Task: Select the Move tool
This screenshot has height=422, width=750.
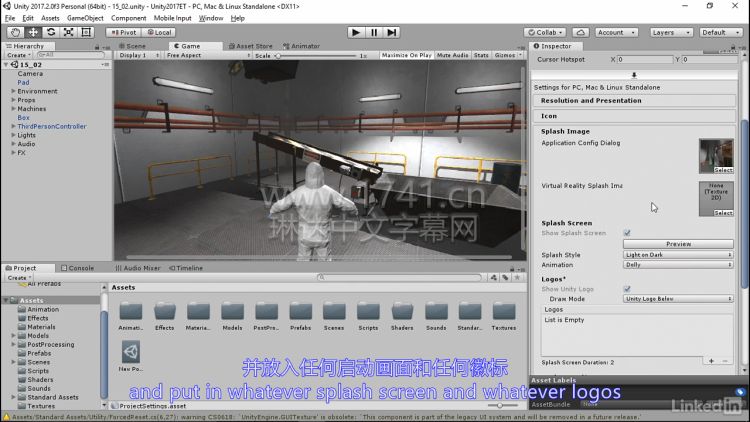Action: (x=33, y=32)
